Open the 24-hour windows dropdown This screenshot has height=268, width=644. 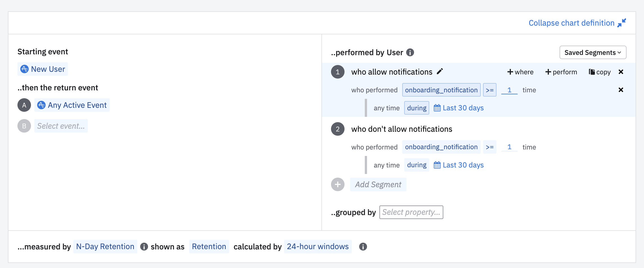pos(318,247)
